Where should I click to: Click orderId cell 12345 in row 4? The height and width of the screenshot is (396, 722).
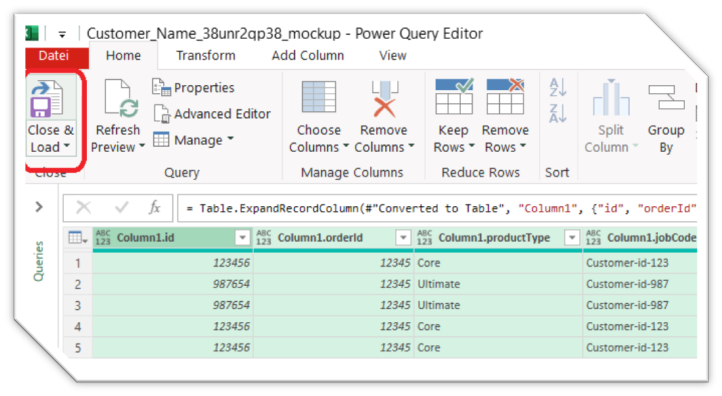(334, 326)
